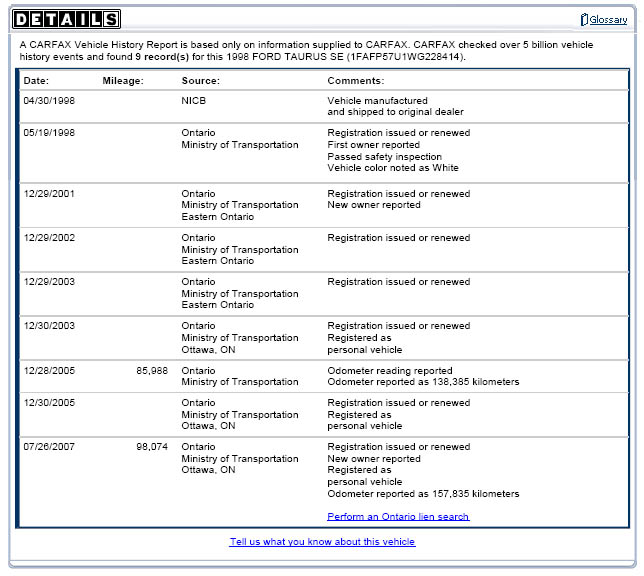
Task: Click the Comments column header
Action: (x=356, y=80)
